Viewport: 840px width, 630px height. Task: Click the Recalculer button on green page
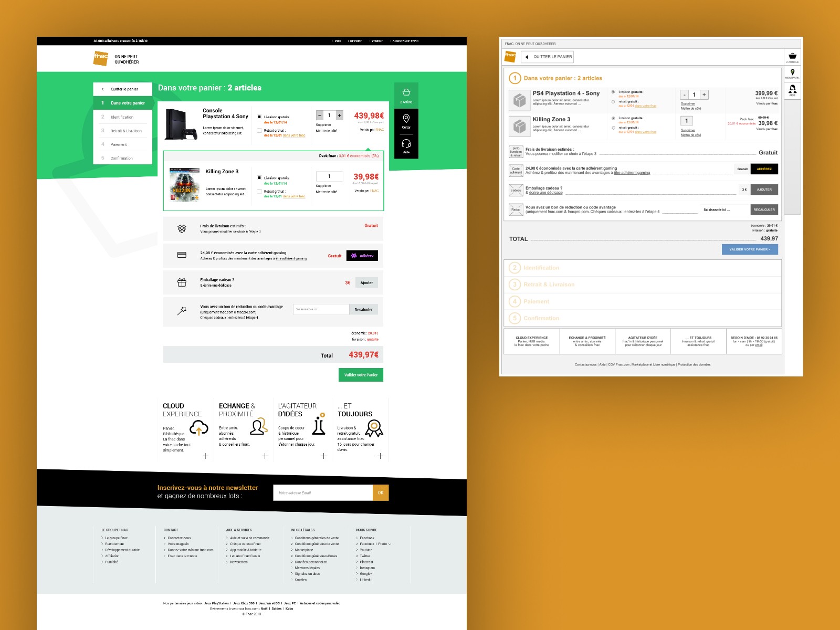click(363, 309)
